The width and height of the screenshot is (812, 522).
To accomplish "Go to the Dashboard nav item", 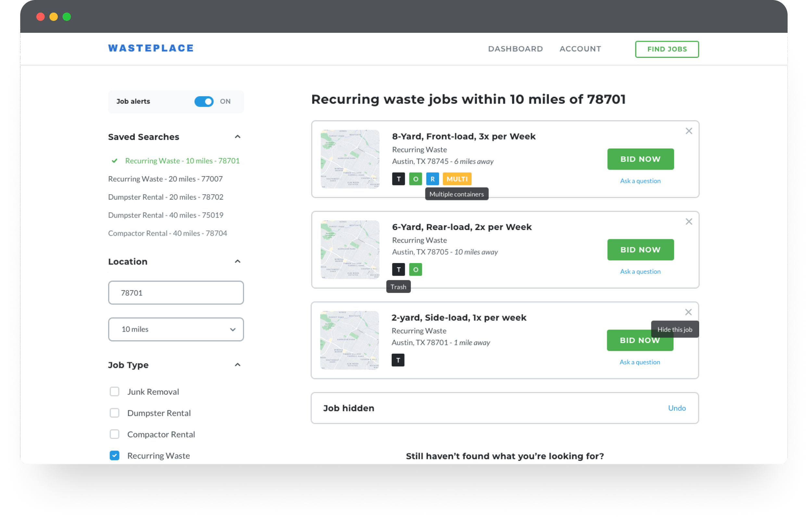I will pos(515,49).
